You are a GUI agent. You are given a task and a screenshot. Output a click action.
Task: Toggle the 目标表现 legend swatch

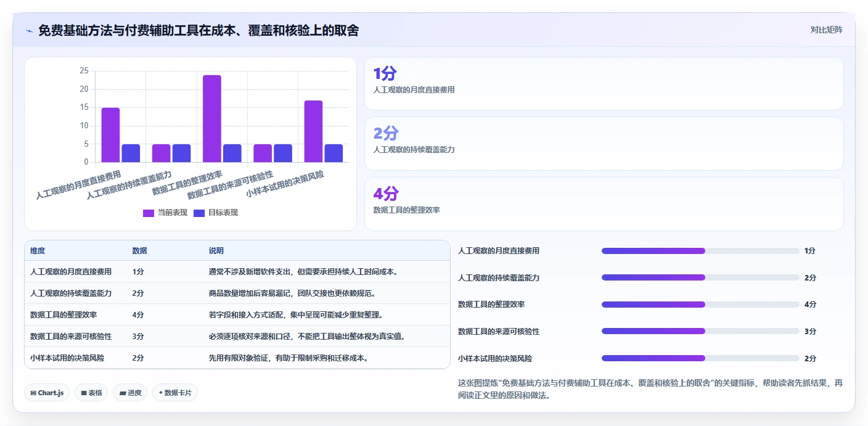[199, 213]
